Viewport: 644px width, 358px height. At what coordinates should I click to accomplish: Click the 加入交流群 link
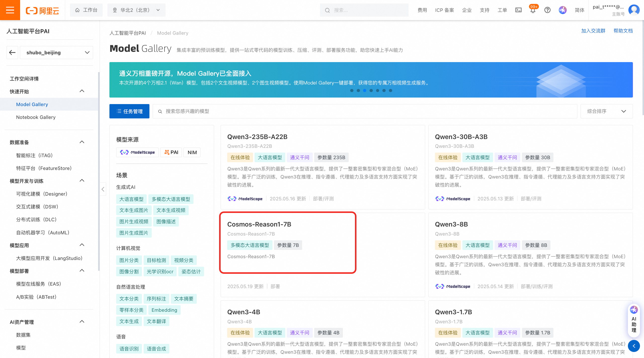pos(593,30)
